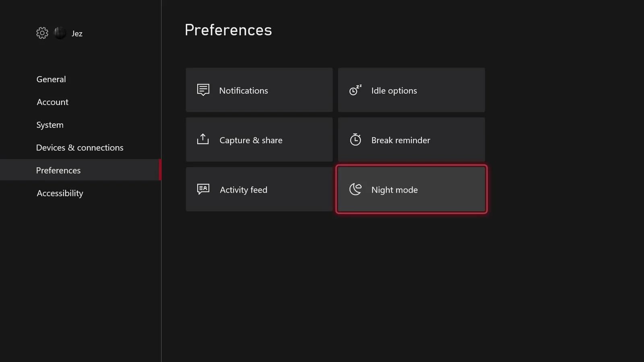Viewport: 644px width, 362px height.
Task: Open the Account settings category
Action: (x=53, y=102)
